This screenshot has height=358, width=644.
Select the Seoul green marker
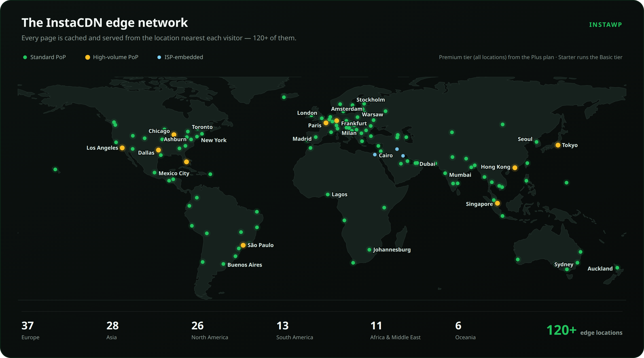[x=536, y=142]
